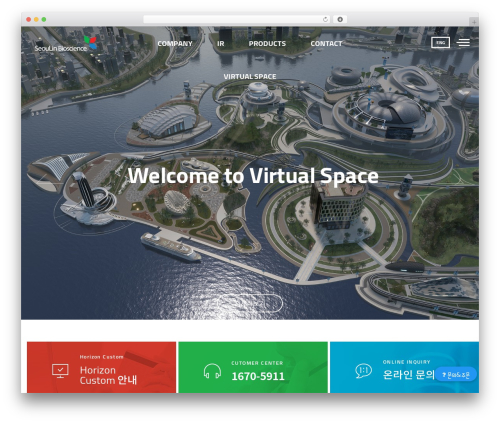
Task: Click the customer center number 1670-5911
Action: click(258, 376)
